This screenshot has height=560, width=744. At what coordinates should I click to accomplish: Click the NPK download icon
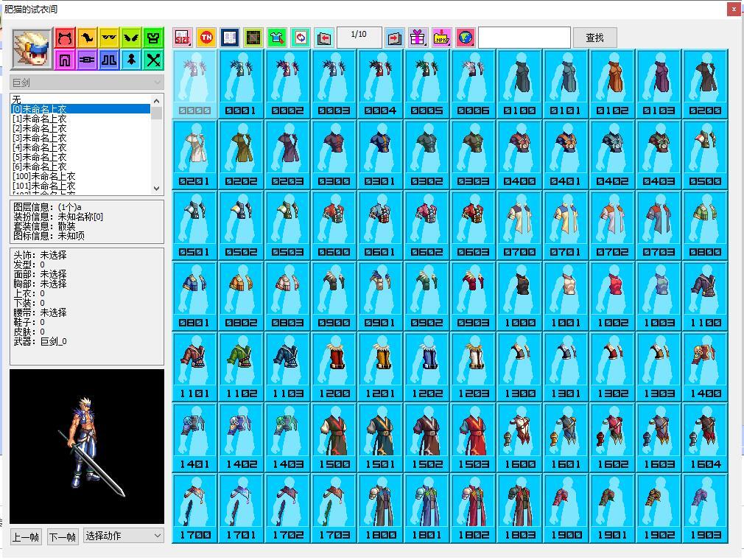tap(441, 38)
